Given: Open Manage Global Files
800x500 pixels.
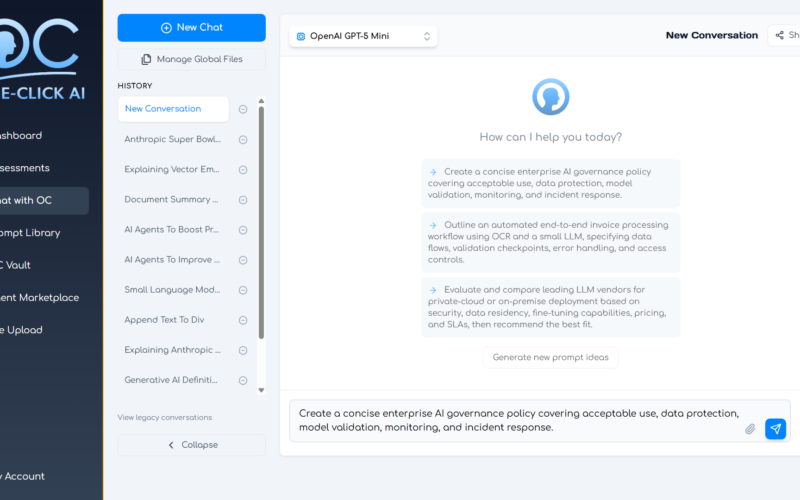Looking at the screenshot, I should coord(192,59).
